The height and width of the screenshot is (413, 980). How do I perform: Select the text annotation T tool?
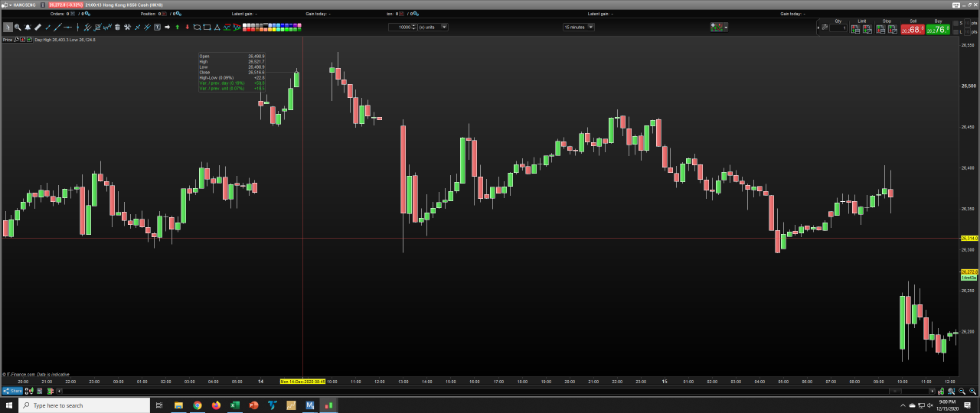pos(157,27)
